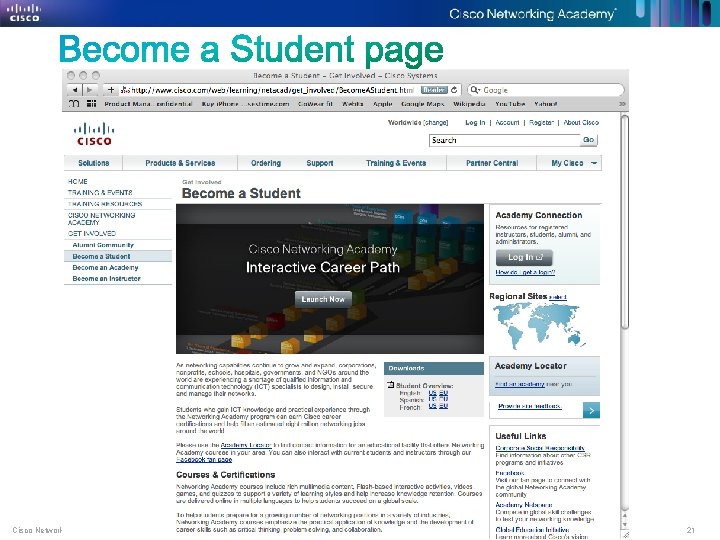Download the English Student Overview US version
The image size is (720, 540).
click(x=432, y=393)
